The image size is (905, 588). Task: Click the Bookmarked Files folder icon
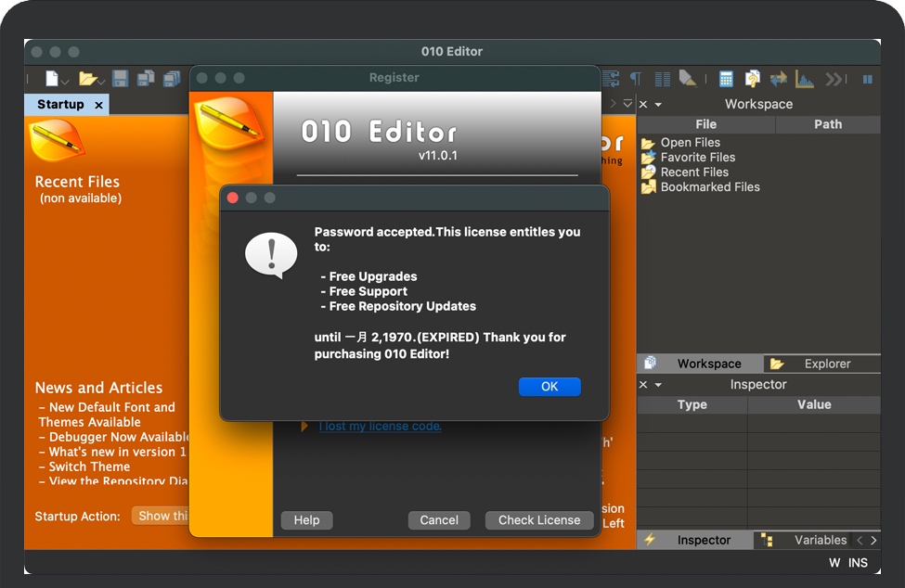[648, 187]
